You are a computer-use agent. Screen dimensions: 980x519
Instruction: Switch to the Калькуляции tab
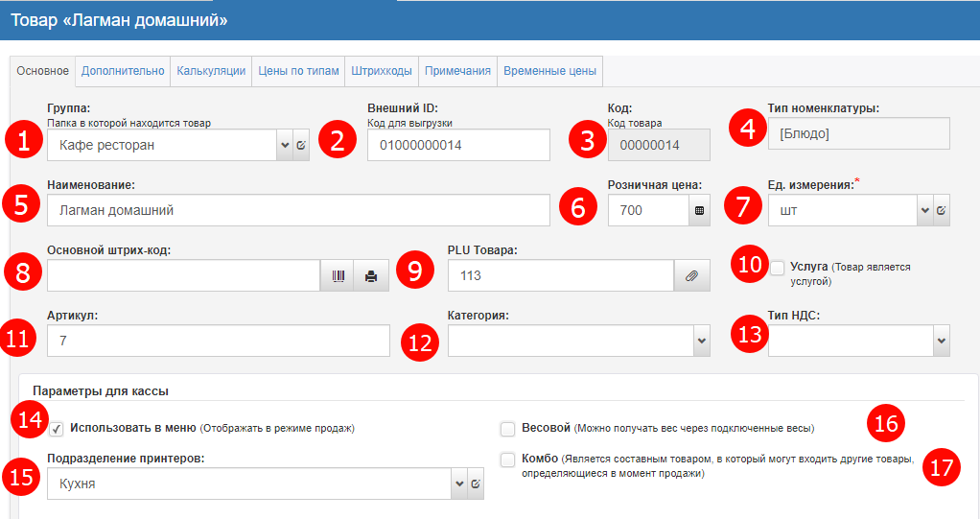click(x=212, y=71)
